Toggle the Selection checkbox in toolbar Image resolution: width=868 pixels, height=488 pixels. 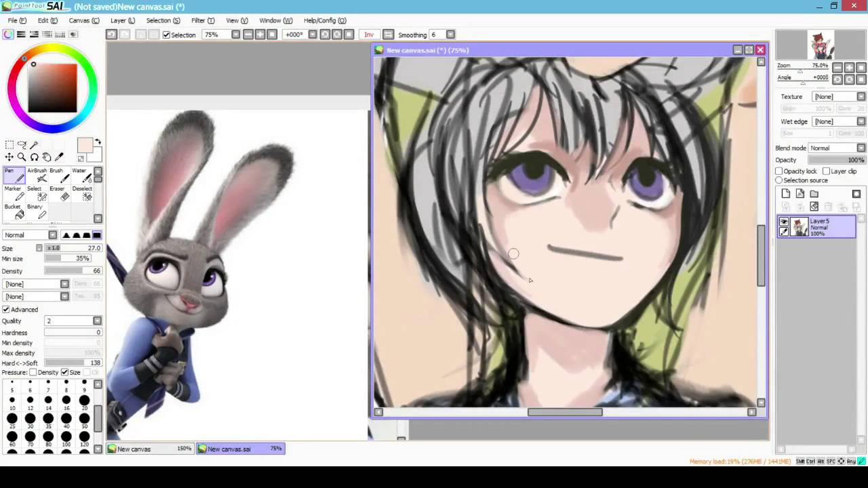166,35
